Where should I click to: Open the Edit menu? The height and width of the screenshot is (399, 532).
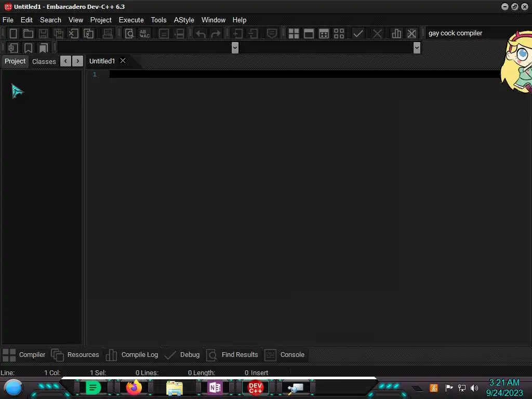26,20
